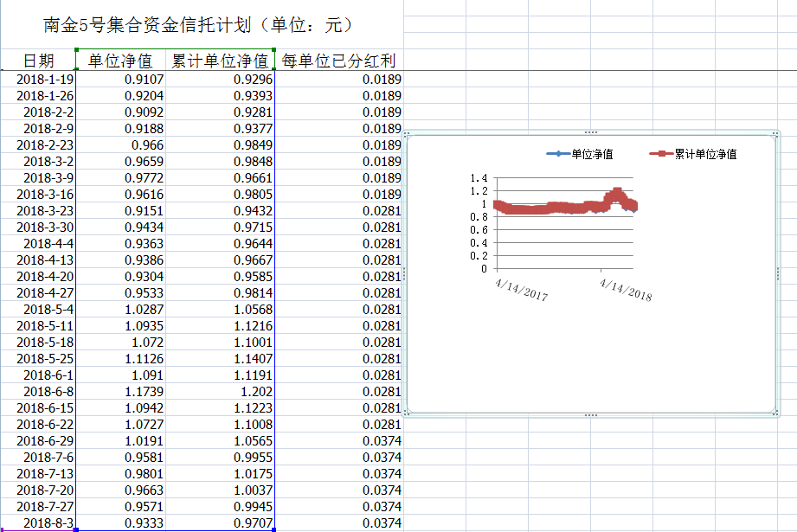Select date cell 2018-1-26
797x532 pixels.
38,95
